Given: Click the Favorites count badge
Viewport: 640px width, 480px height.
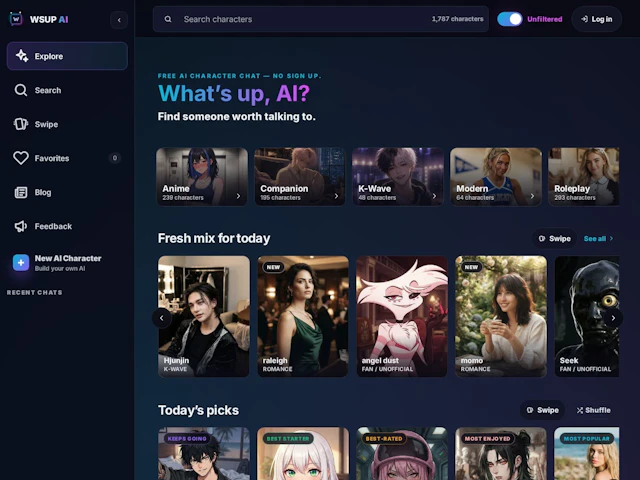Looking at the screenshot, I should (115, 158).
